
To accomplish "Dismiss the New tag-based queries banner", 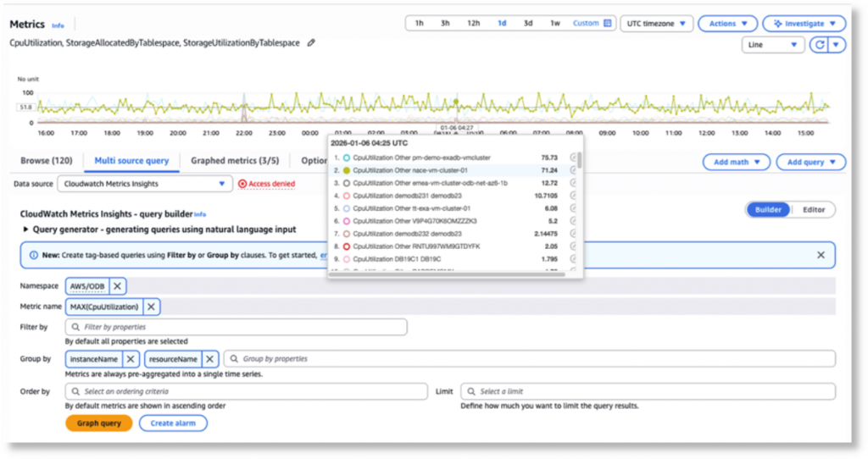I will (821, 255).
